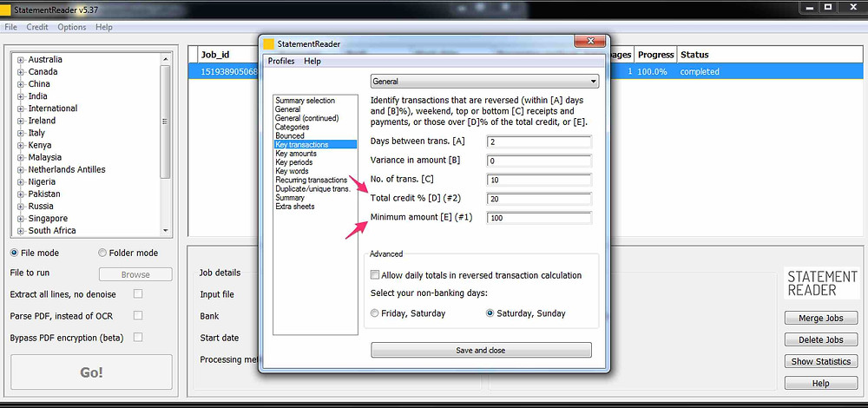The image size is (868, 408).
Task: Click the Statement Reader logo
Action: click(821, 284)
